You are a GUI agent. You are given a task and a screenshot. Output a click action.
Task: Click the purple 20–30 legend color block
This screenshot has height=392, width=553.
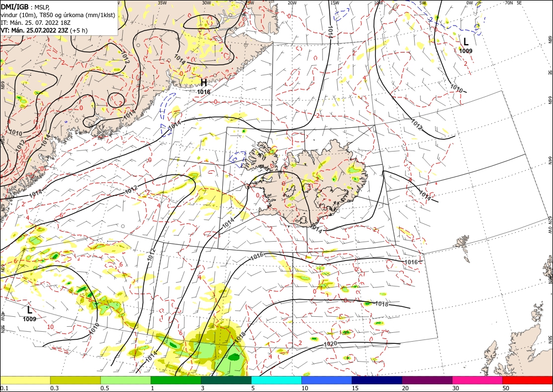tap(427, 380)
